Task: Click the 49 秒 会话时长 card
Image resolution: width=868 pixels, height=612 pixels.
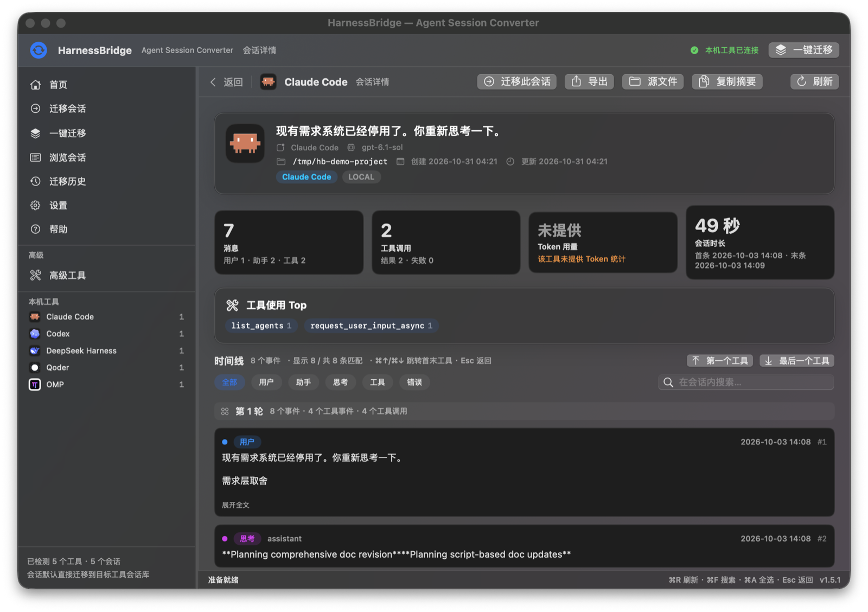Action: [760, 243]
